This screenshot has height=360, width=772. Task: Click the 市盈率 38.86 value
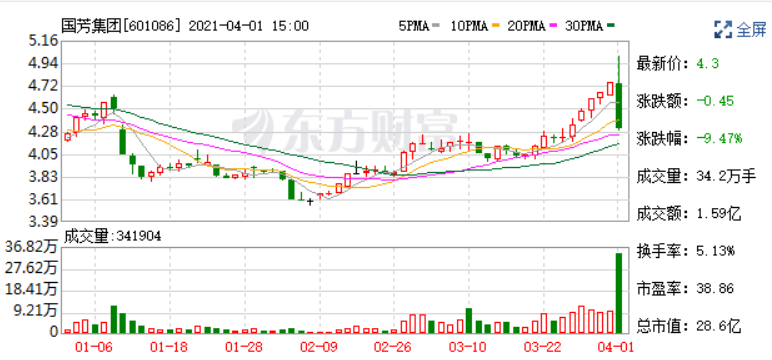715,289
